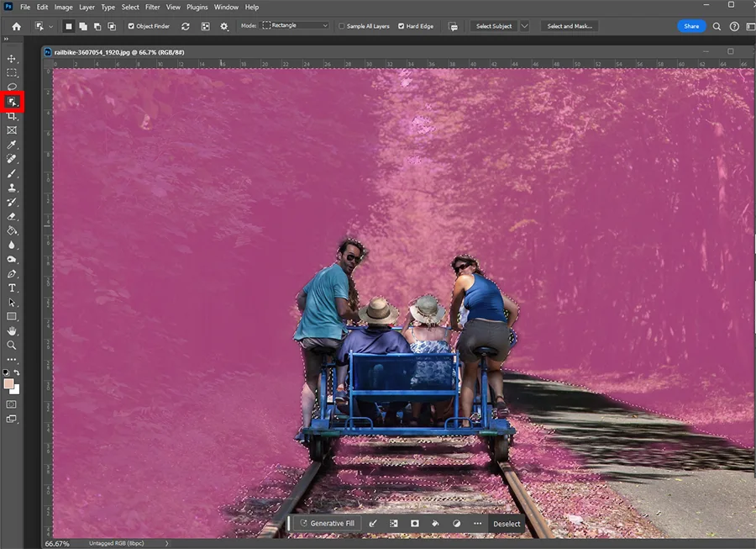Click the blue Share button
Viewport: 756px width, 549px height.
(x=691, y=26)
